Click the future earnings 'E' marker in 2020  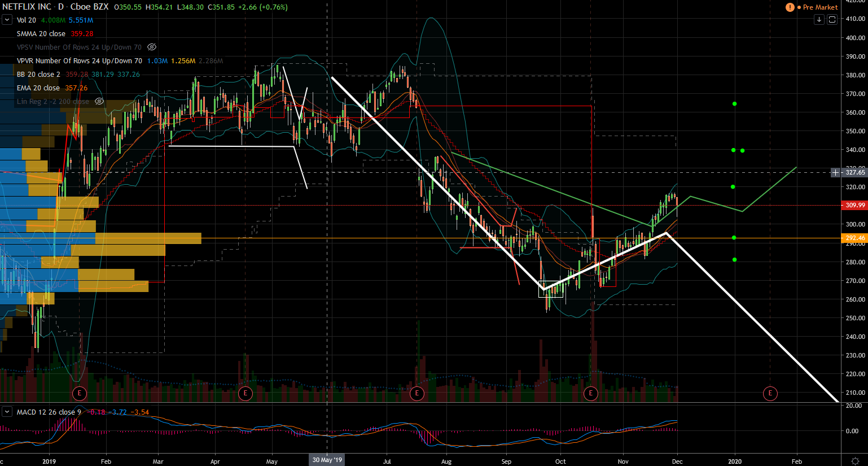[770, 393]
